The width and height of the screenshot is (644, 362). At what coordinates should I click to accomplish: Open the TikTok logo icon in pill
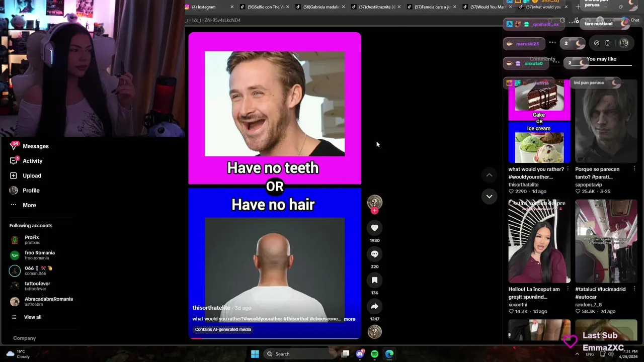(597, 43)
